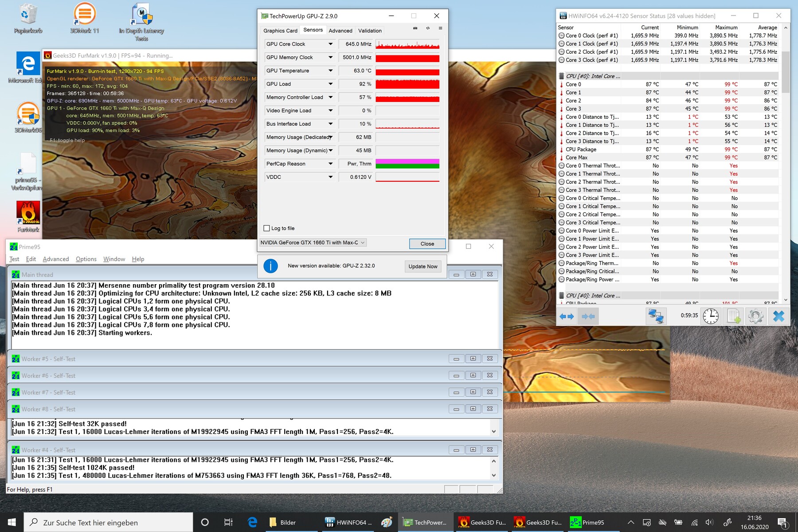
Task: Select the GPU-Z Sensors tab
Action: [313, 30]
